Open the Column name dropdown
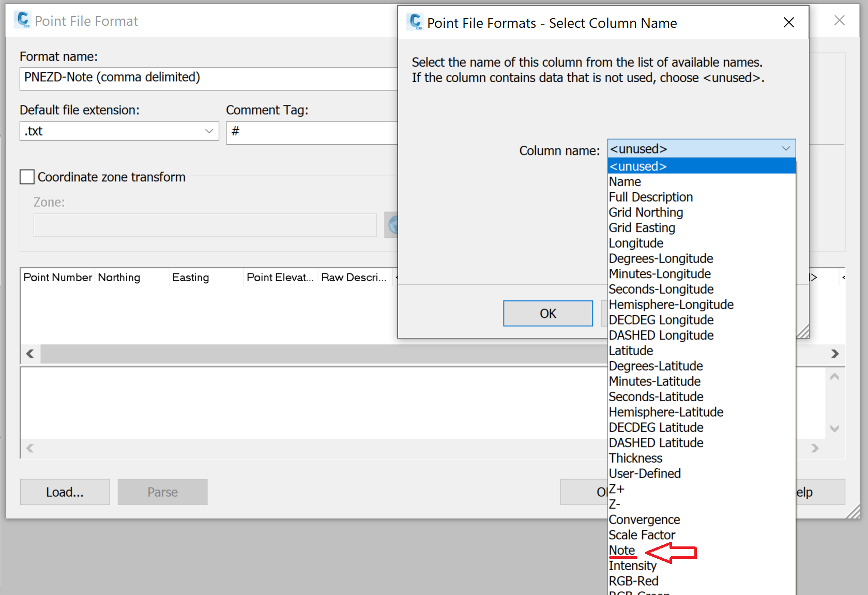 point(786,149)
